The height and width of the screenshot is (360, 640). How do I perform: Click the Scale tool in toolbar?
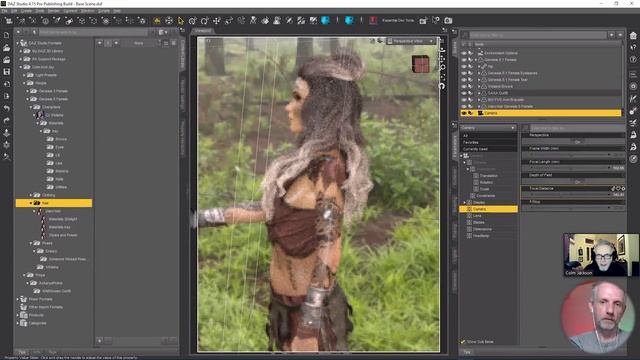pyautogui.click(x=229, y=20)
